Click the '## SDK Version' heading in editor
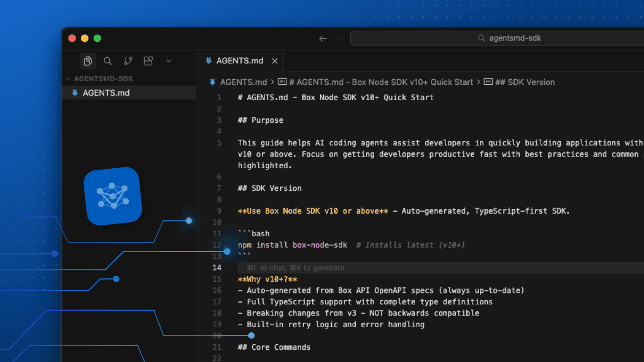This screenshot has height=362, width=644. (270, 188)
